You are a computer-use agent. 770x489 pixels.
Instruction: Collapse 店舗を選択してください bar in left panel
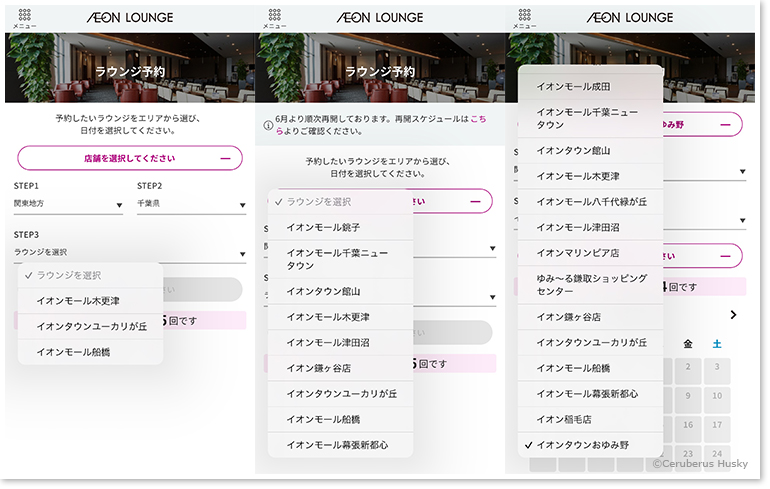coord(130,158)
